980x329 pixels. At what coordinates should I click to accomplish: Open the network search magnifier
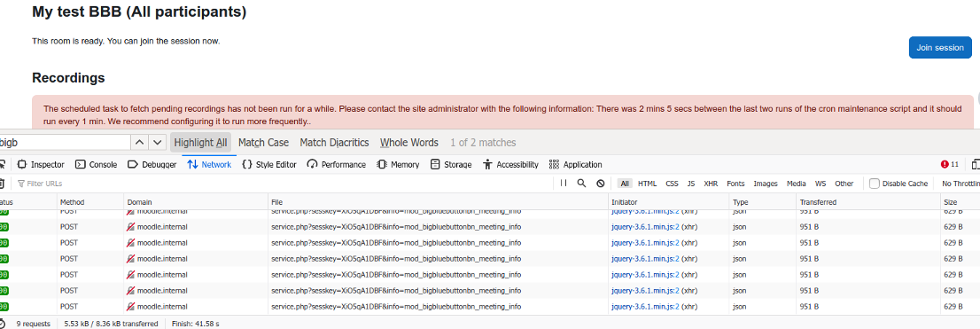pos(581,184)
